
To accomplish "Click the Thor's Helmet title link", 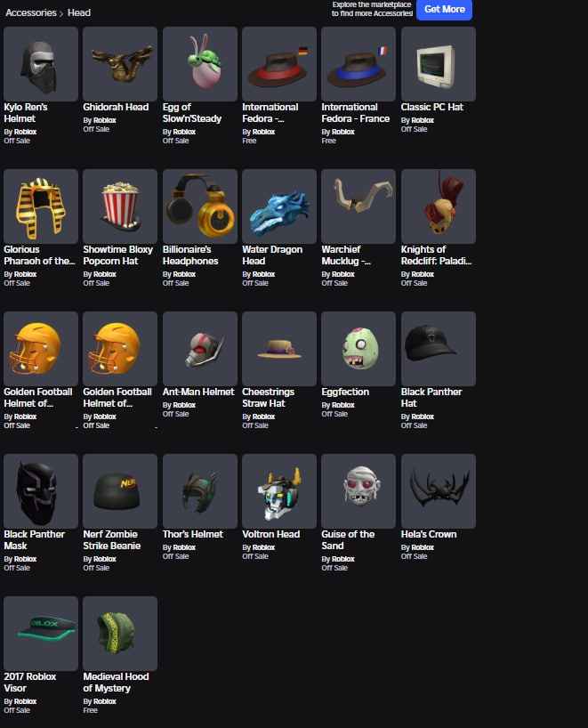I will point(193,534).
